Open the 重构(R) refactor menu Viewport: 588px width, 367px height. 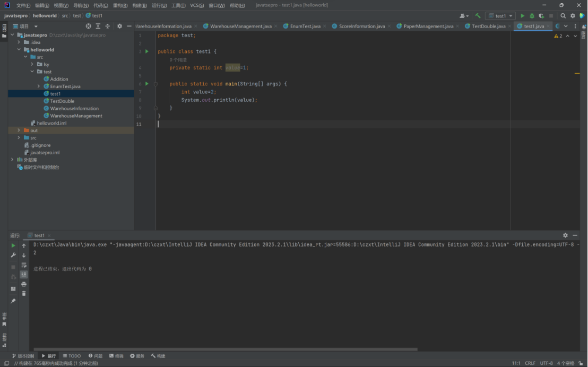(119, 5)
